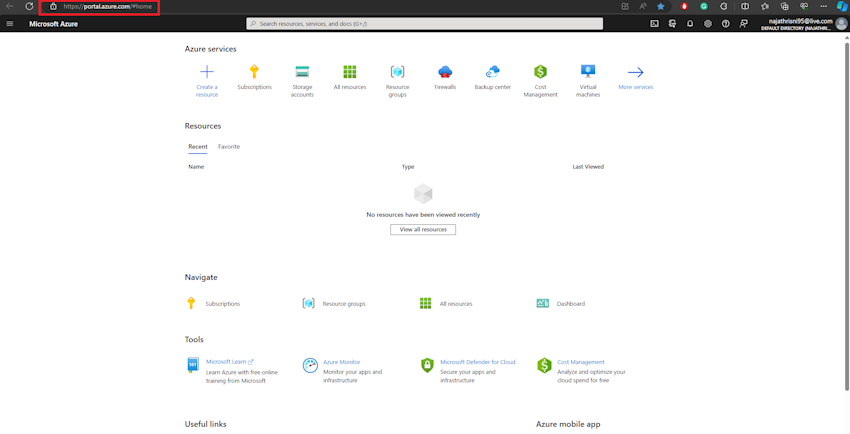Open the account menu for najathrisni95@live.com
The width and height of the screenshot is (850, 434).
(x=799, y=24)
